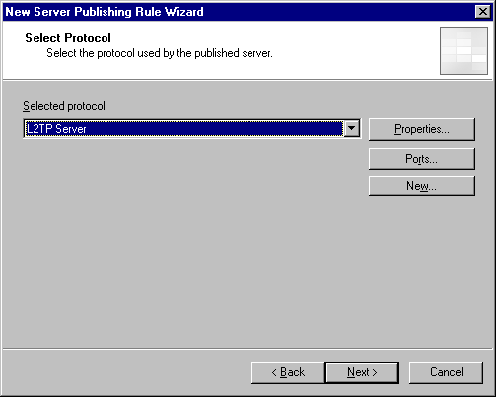Click the description text about published server

pyautogui.click(x=160, y=54)
